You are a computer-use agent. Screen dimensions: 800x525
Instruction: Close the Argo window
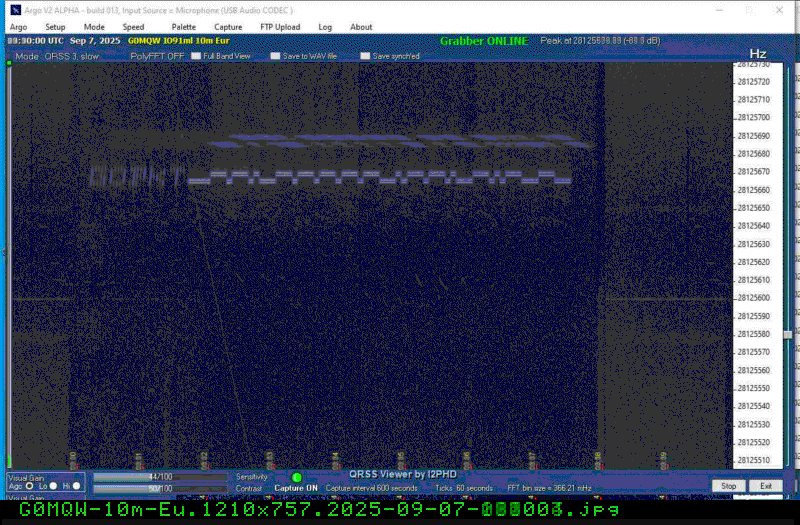point(779,10)
